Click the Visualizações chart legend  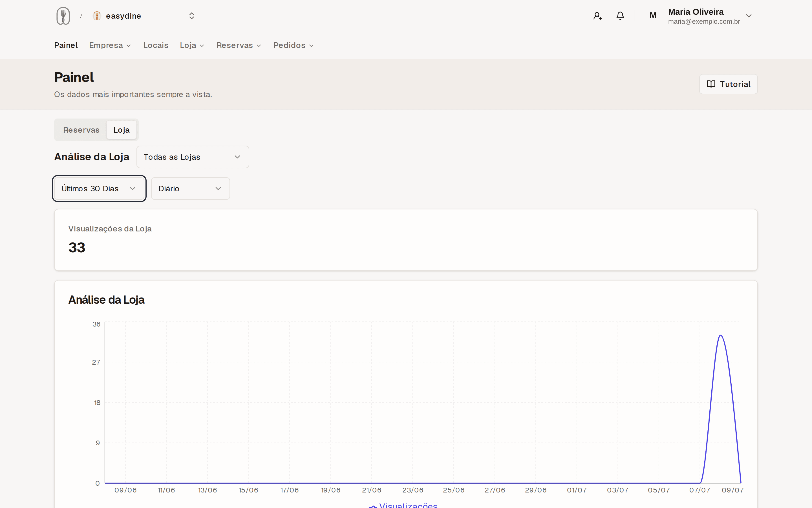tap(403, 505)
